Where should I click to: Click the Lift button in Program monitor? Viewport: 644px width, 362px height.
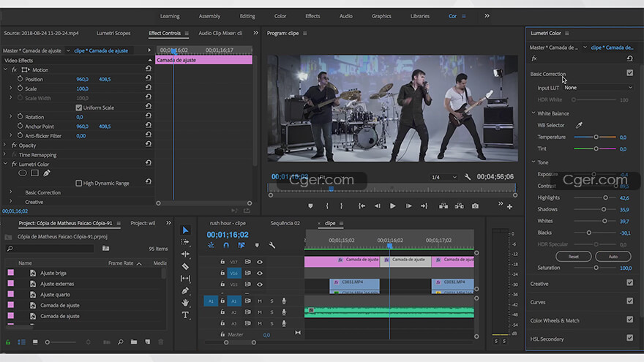(x=443, y=206)
